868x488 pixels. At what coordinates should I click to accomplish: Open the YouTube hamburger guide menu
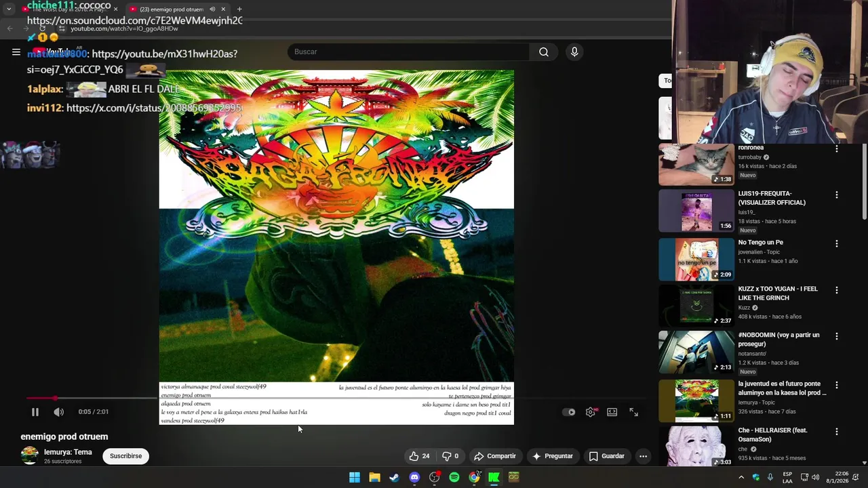(x=16, y=52)
